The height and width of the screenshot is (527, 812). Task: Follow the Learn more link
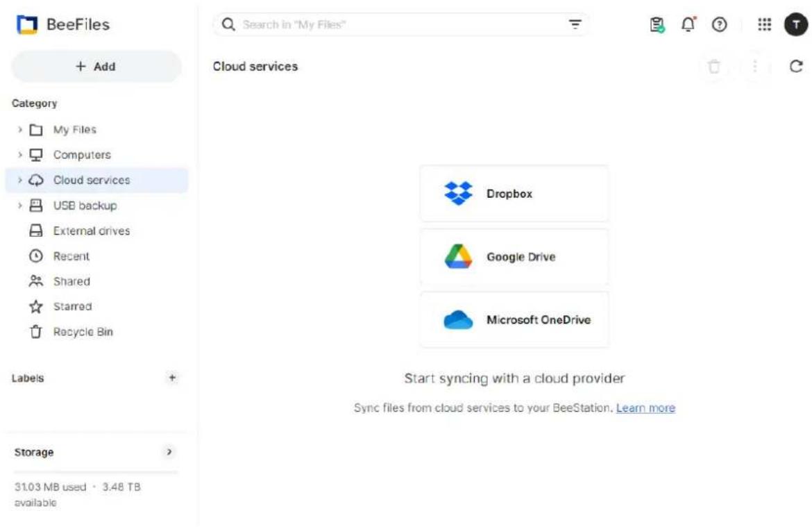tap(645, 408)
